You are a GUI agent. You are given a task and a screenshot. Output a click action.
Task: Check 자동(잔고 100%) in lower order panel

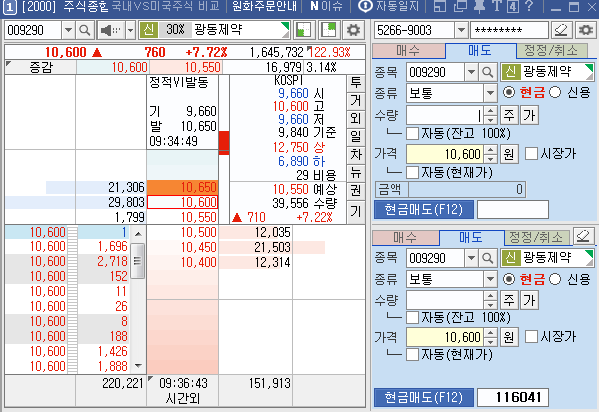[x=412, y=317]
